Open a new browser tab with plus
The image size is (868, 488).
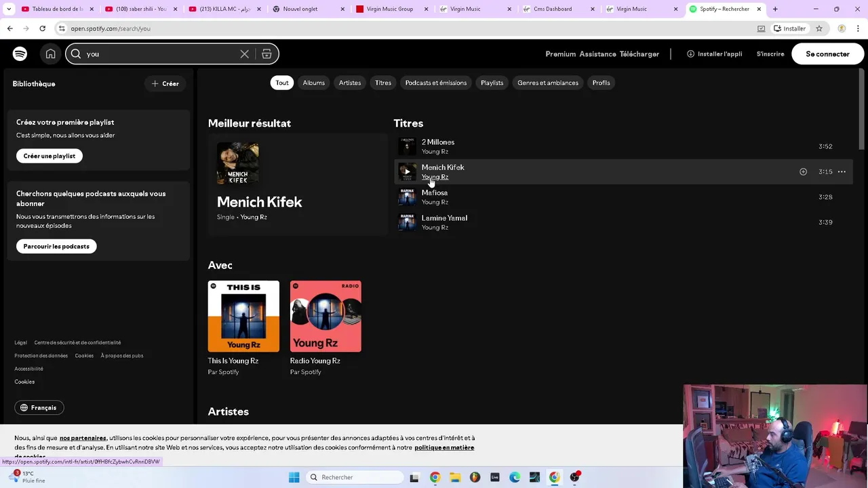tap(775, 9)
